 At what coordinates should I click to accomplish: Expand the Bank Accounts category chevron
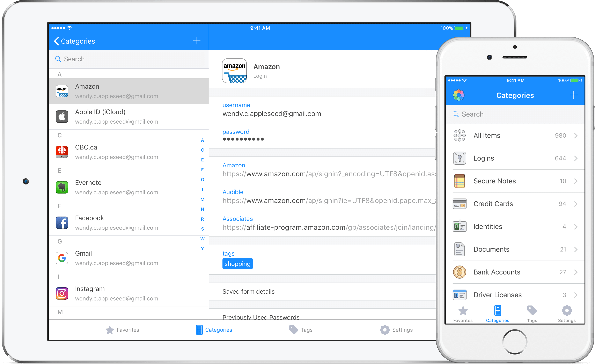577,271
